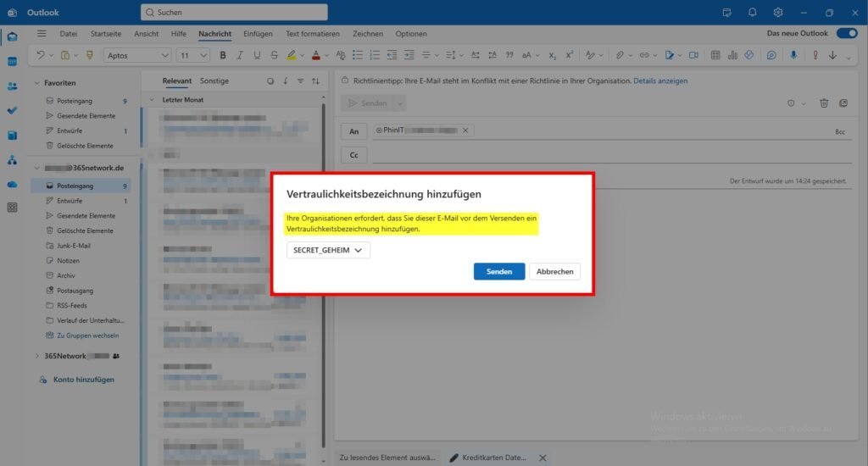Click the Suchen search box
868x466 pixels.
pos(234,13)
